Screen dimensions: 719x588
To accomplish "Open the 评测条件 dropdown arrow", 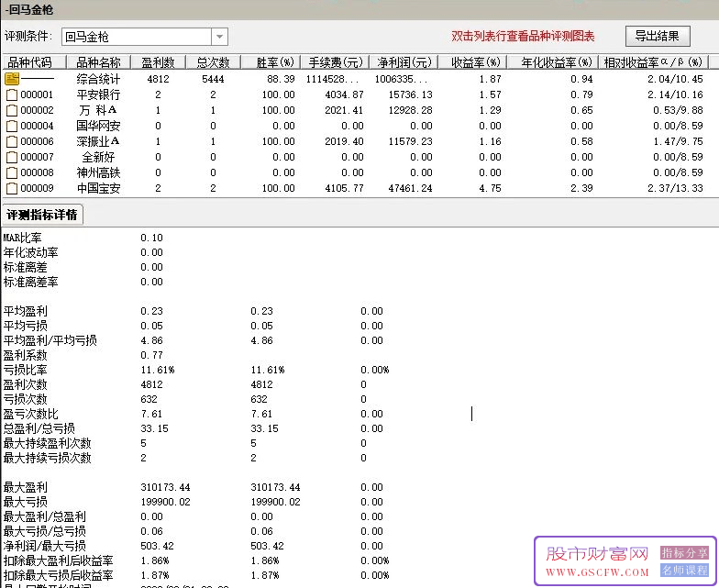I will click(219, 37).
